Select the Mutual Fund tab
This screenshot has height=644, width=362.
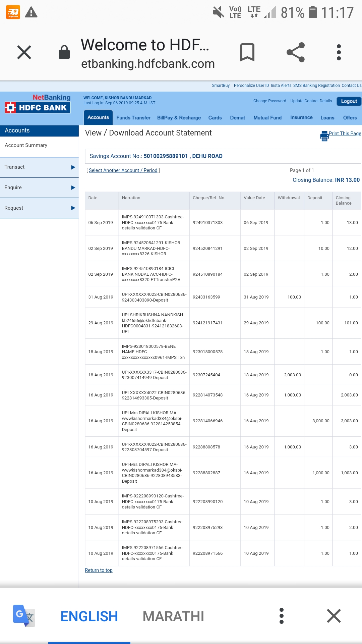click(267, 118)
